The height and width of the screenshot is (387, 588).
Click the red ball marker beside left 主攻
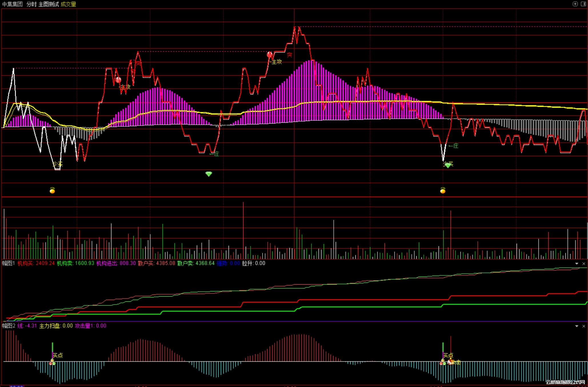coord(118,80)
